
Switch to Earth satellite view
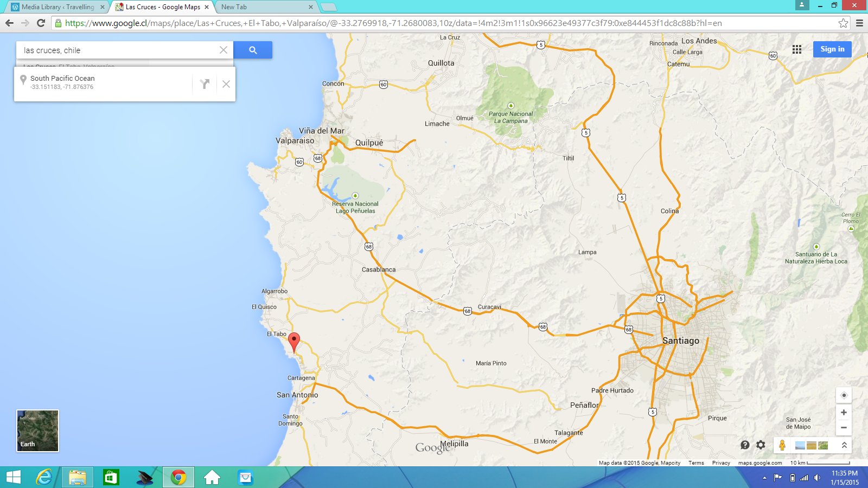coord(37,431)
